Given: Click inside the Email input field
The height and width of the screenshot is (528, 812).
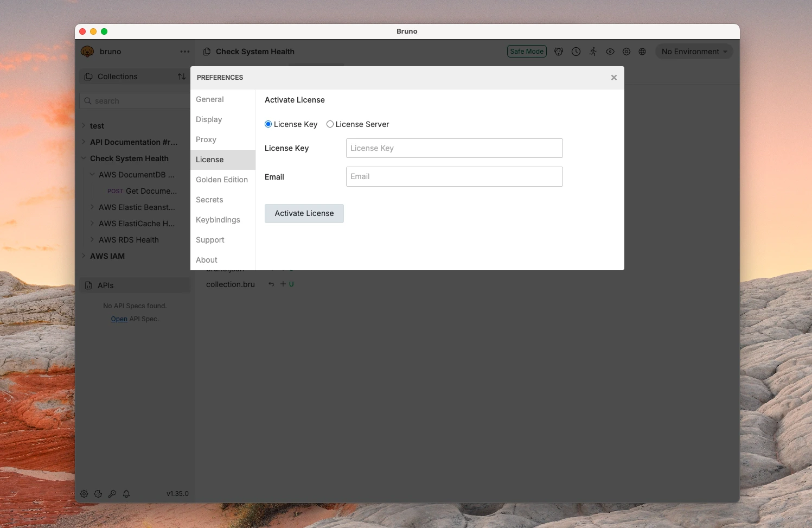Looking at the screenshot, I should (454, 176).
